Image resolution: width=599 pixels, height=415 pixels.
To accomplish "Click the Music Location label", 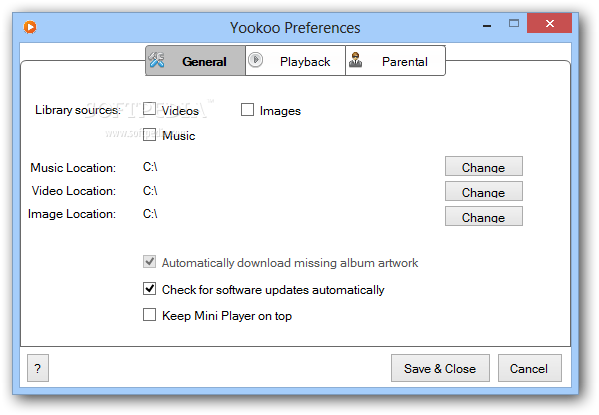I will coord(73,168).
